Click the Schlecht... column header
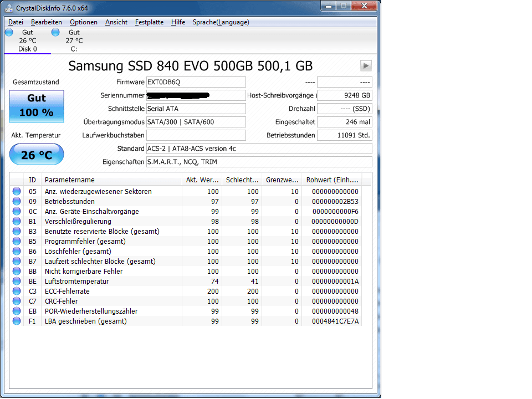This screenshot has height=399, width=532. [242, 180]
